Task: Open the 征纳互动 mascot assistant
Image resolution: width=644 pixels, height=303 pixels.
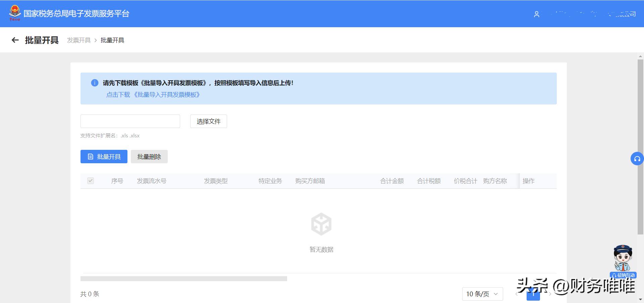Action: [x=623, y=261]
